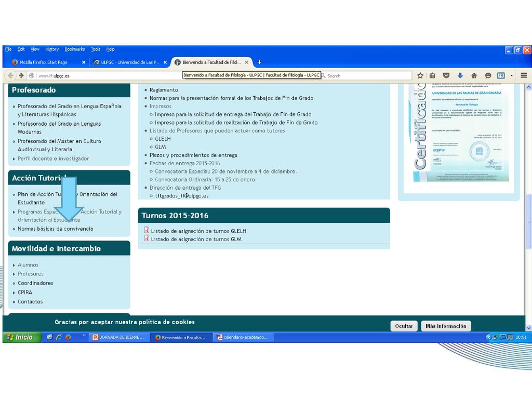Go to Firefox Home page icon
The image size is (532, 399).
[x=474, y=75]
